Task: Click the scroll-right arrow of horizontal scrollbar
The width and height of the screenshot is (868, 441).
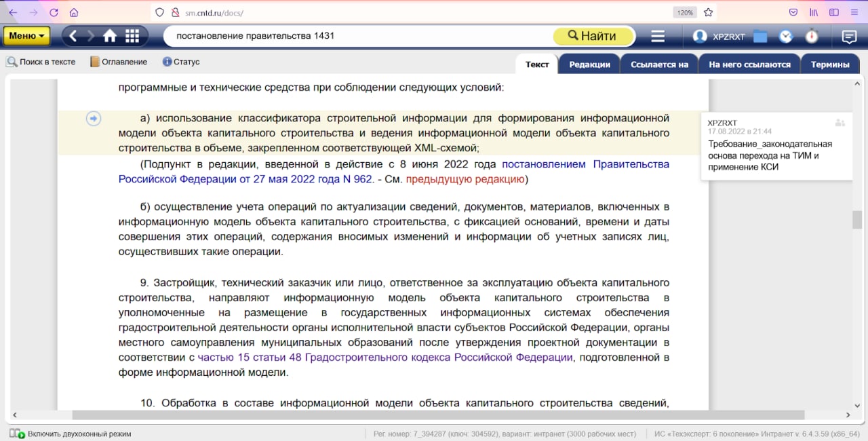Action: (848, 415)
